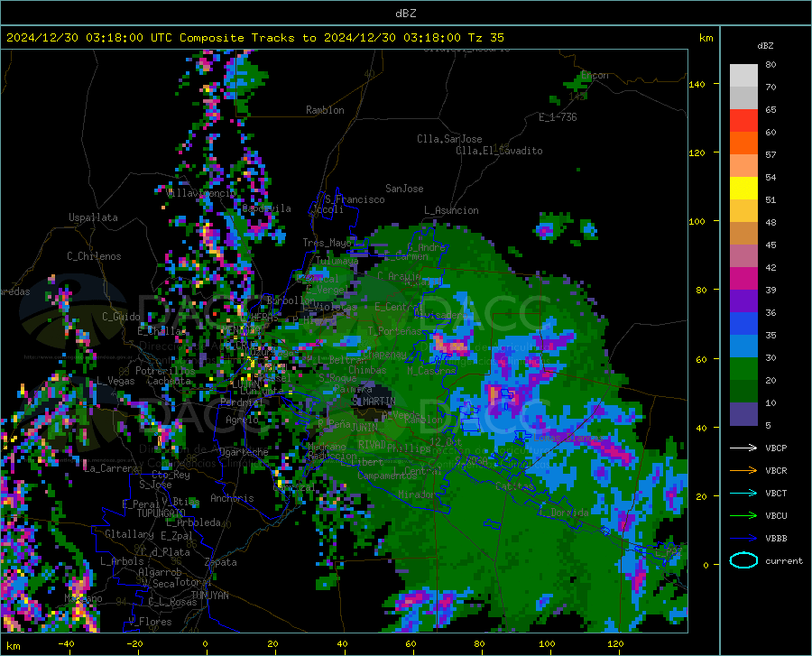Click the 'Tulumaya' map label

337,261
